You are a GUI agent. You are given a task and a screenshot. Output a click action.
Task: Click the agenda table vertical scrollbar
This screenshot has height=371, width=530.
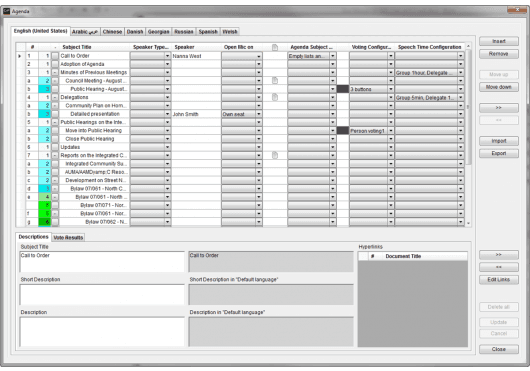468,107
